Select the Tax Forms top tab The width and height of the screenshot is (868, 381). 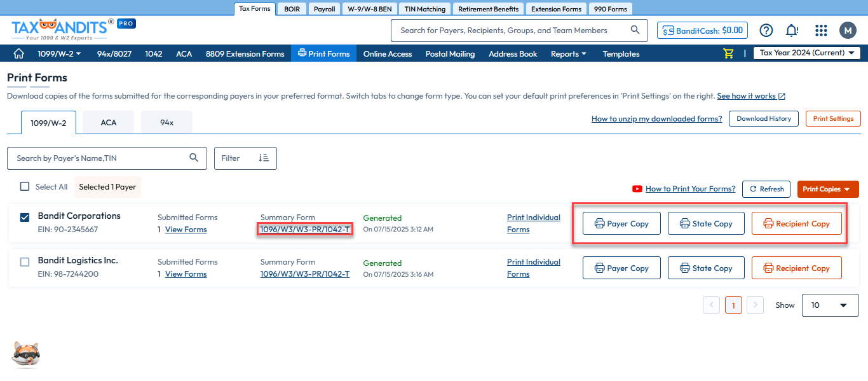255,9
